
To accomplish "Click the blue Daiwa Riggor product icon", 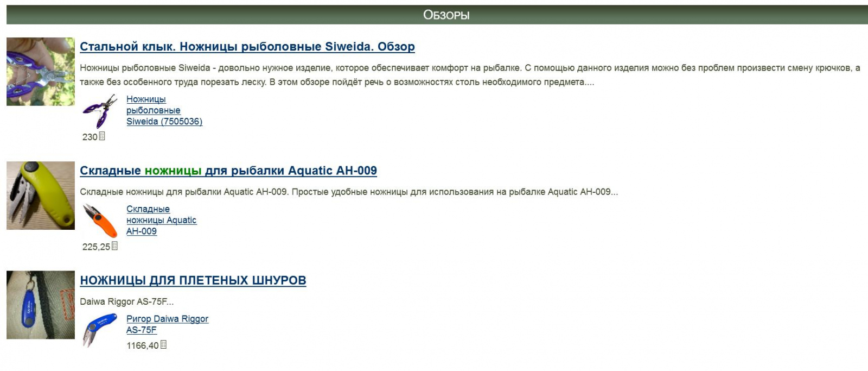I will coord(100,331).
